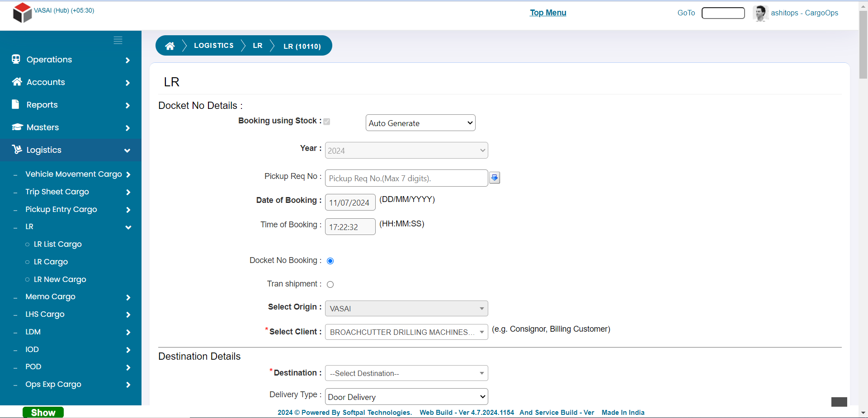Open the Select Client dropdown
This screenshot has height=418, width=868.
tap(406, 332)
